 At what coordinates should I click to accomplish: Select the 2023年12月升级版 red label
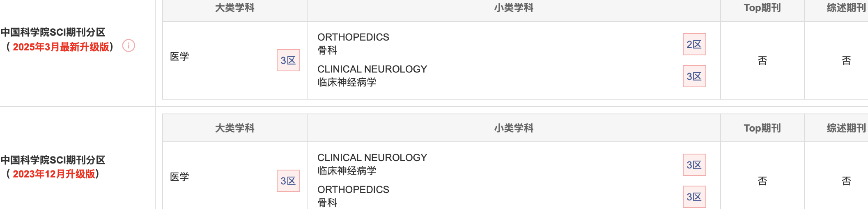pyautogui.click(x=54, y=174)
